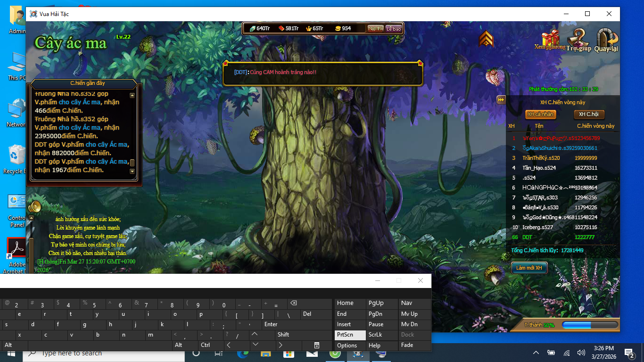Click the battery icon in system tray
The height and width of the screenshot is (362, 644).
(551, 353)
